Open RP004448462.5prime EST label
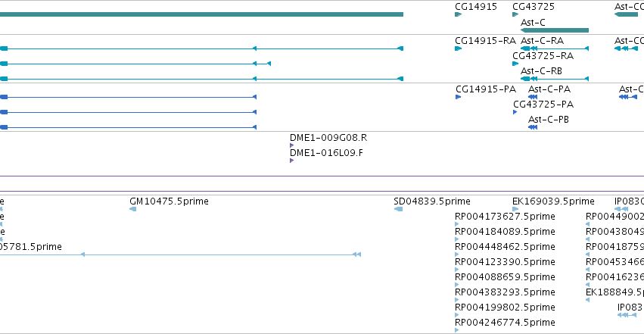Image resolution: width=644 pixels, height=334 pixels. tap(505, 247)
